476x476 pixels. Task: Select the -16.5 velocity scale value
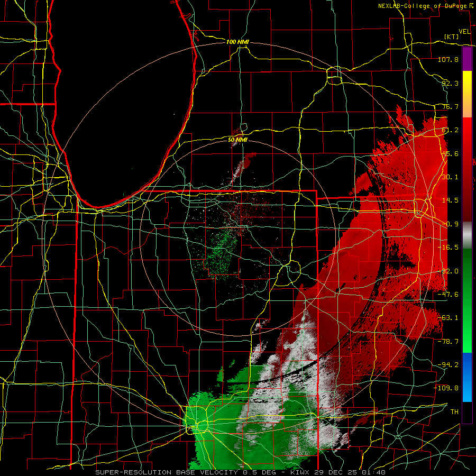click(x=448, y=248)
